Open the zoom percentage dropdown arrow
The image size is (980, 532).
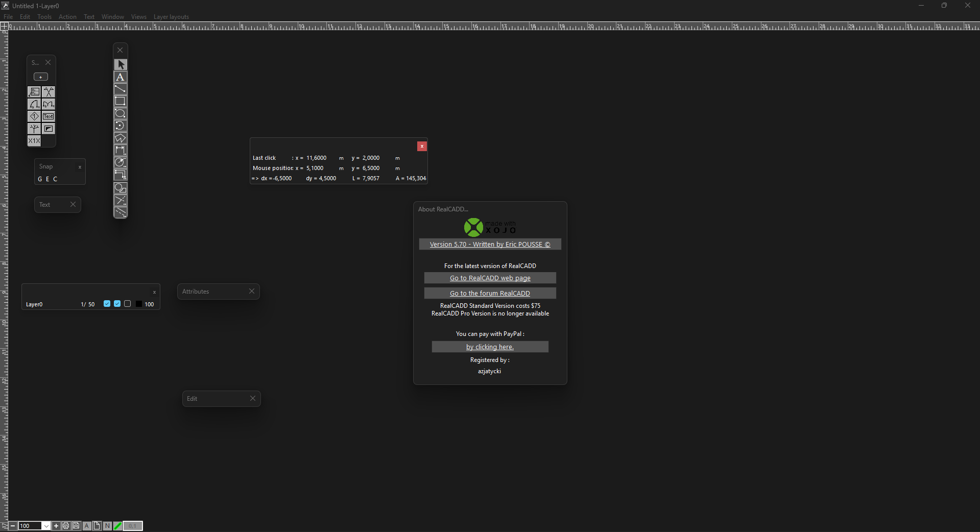click(x=46, y=526)
